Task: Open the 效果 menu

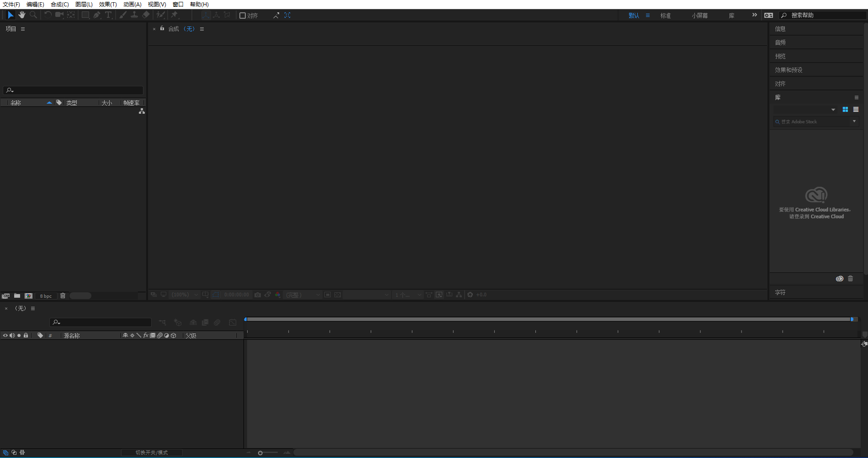Action: pos(108,4)
